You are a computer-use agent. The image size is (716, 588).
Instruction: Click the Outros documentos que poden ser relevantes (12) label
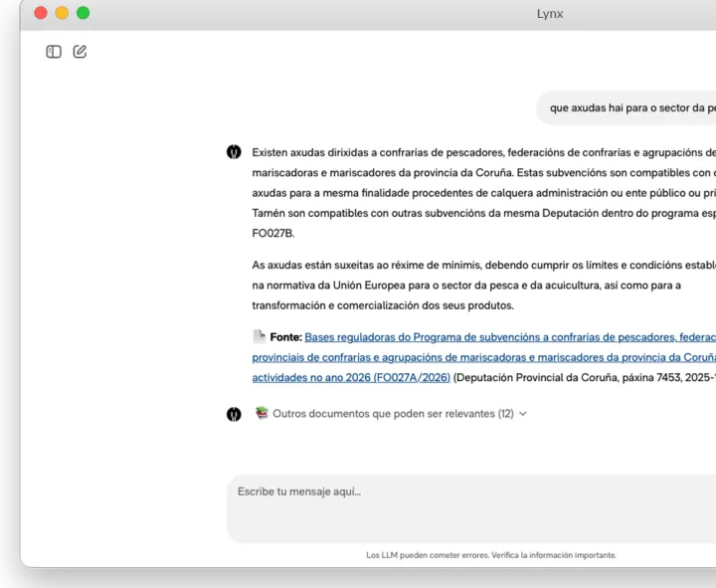pyautogui.click(x=393, y=414)
